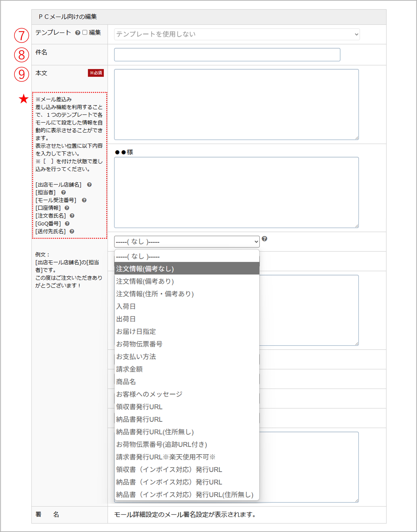
Task: Select 請求金額 option
Action: [187, 369]
